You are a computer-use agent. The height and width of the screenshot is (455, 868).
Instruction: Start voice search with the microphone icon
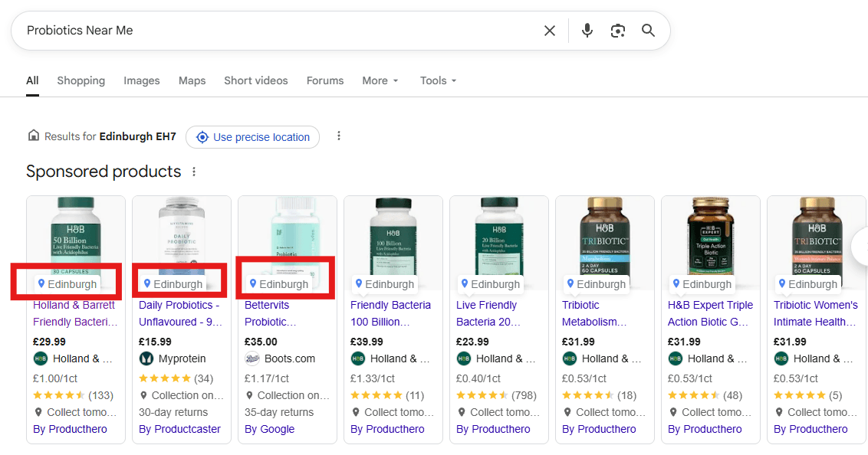[587, 31]
